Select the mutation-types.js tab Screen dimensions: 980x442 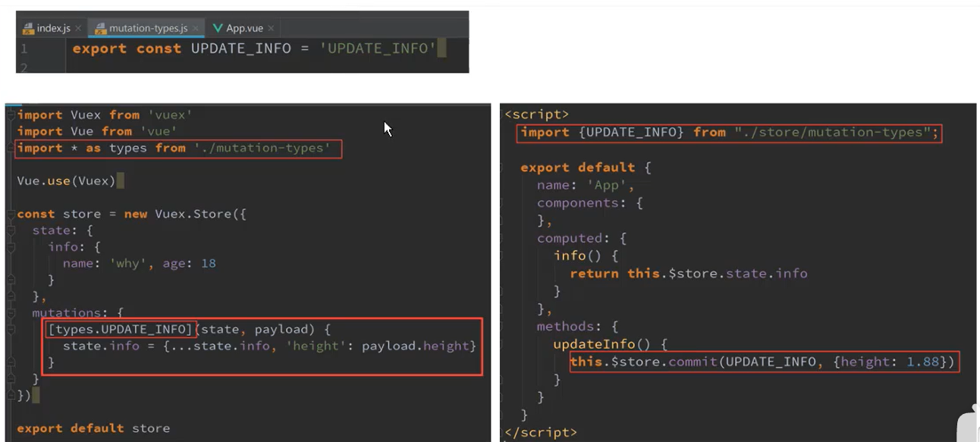(x=147, y=28)
